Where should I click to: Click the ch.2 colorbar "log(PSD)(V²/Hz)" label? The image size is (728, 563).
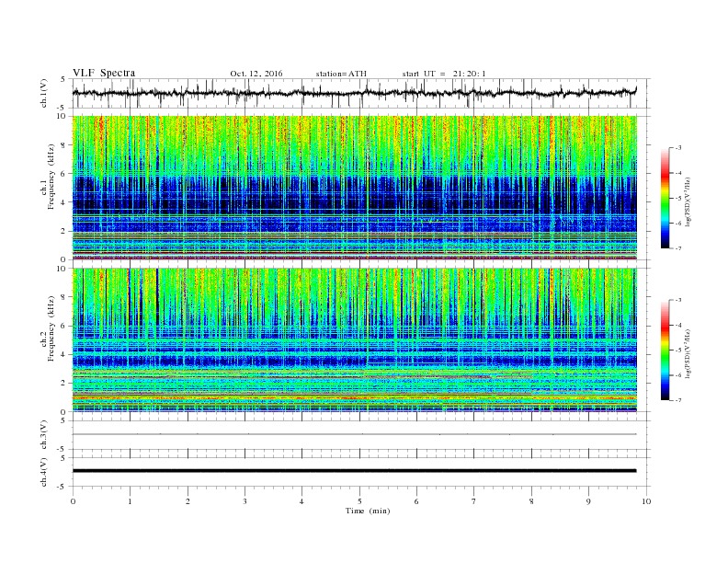tap(688, 353)
